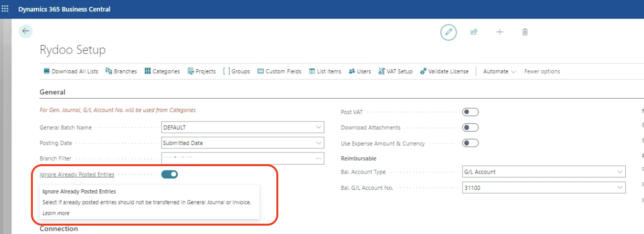The image size is (644, 234).
Task: Go back with the arrow button
Action: (x=26, y=31)
